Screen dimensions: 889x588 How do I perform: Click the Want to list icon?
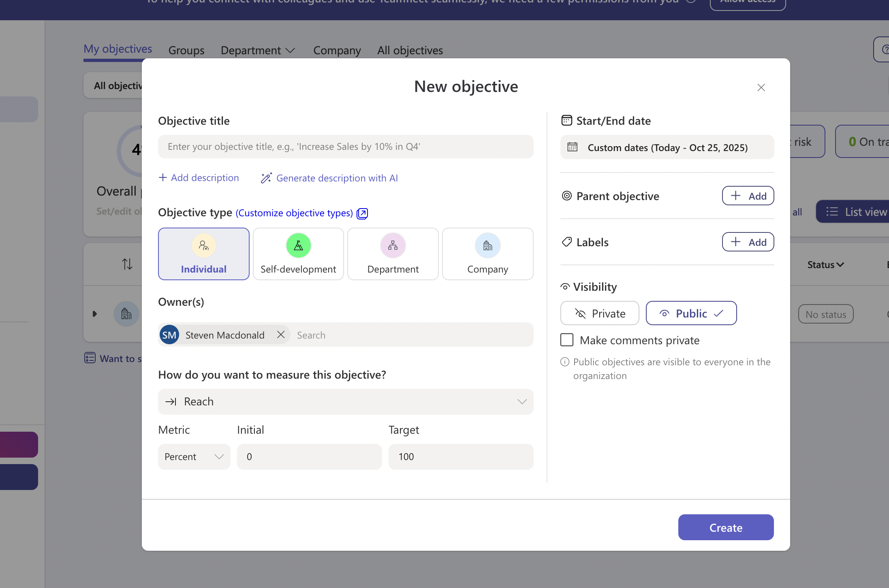pos(90,358)
